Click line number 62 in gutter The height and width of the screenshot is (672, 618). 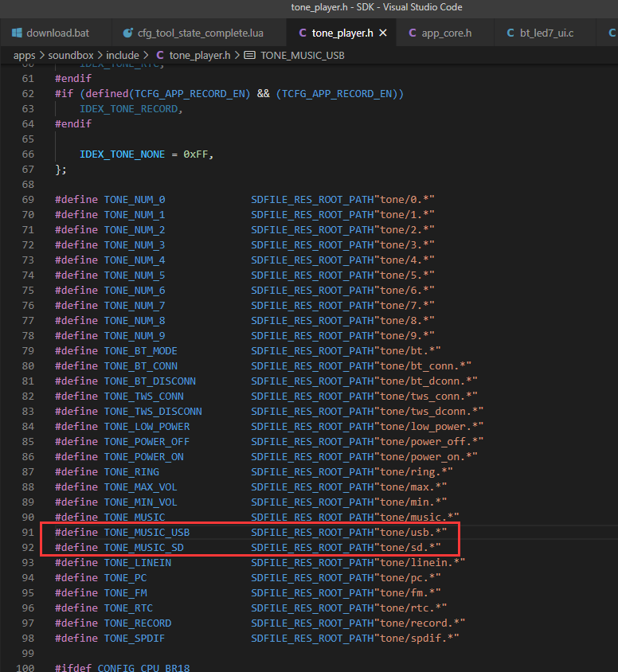point(28,94)
